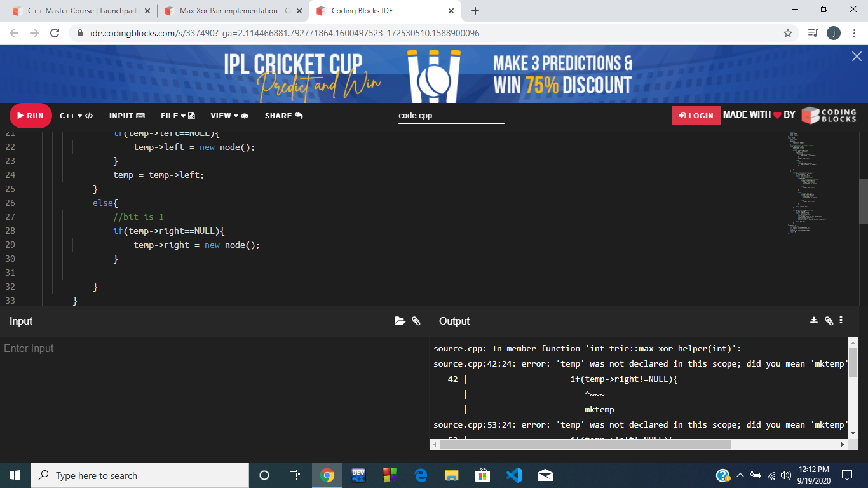
Task: Click paperclip icon in Input panel
Action: [416, 321]
